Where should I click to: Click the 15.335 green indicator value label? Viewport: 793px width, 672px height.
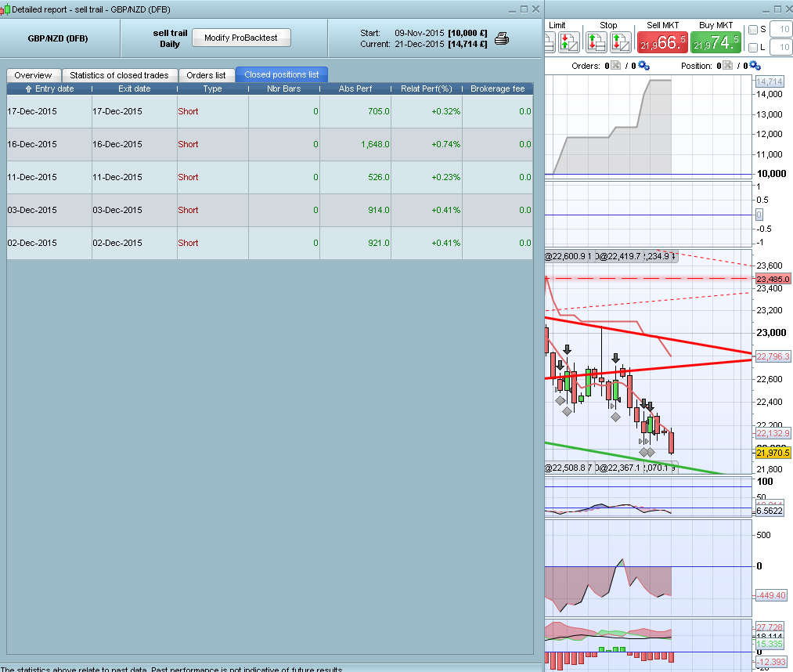tap(770, 644)
